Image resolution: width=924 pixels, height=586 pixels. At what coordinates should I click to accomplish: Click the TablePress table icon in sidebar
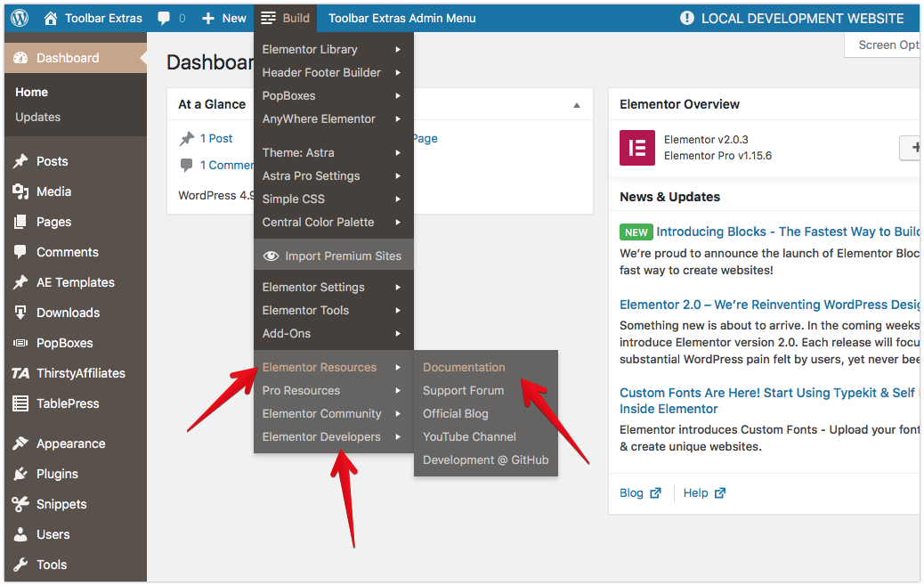click(20, 403)
